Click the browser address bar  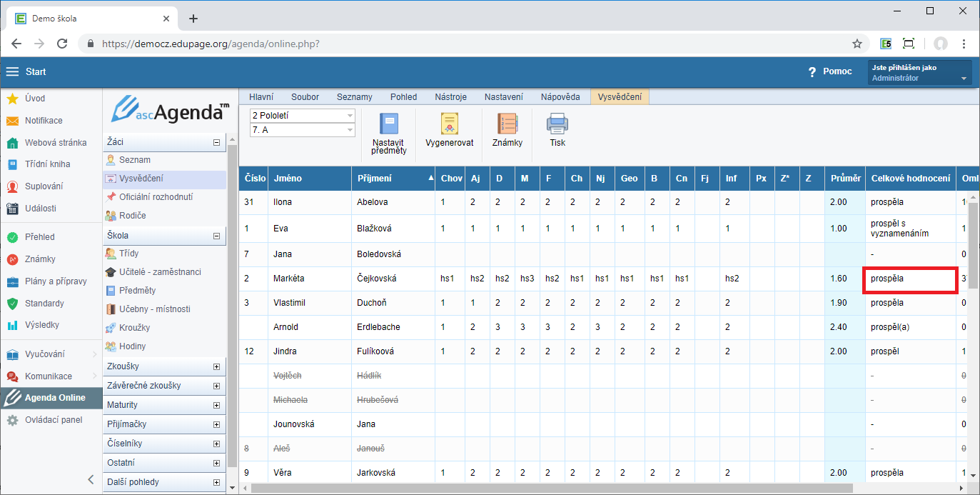[x=471, y=44]
